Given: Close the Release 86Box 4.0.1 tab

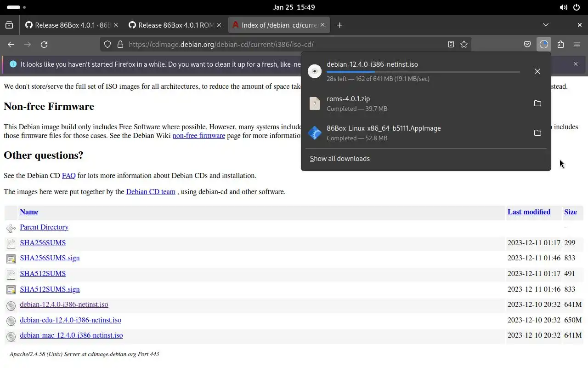Looking at the screenshot, I should tap(116, 25).
